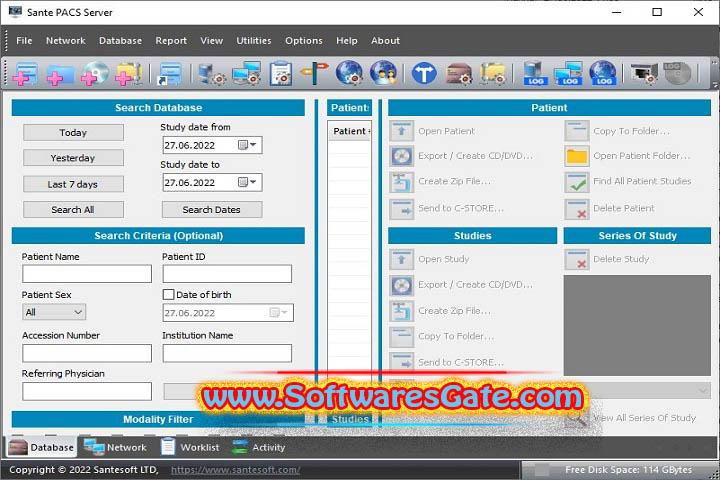720x480 pixels.
Task: Click the printer settings toolbar icon
Action: 644,73
